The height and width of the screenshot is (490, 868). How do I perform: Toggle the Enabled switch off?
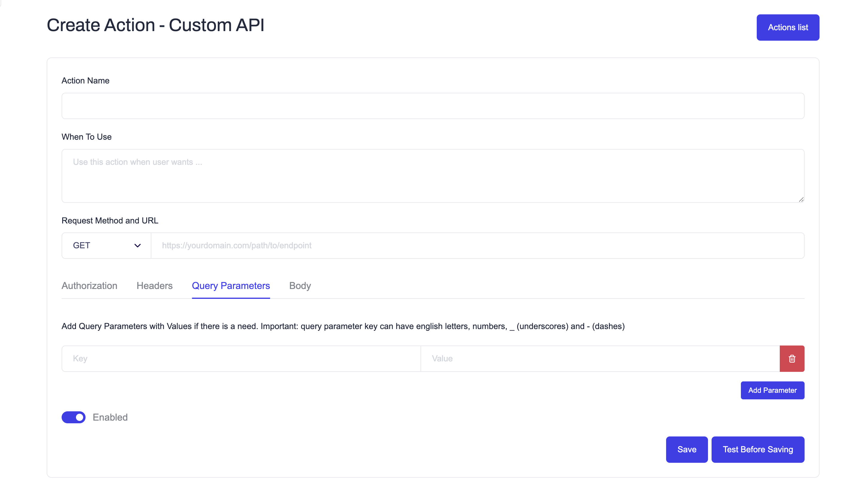[x=74, y=417]
